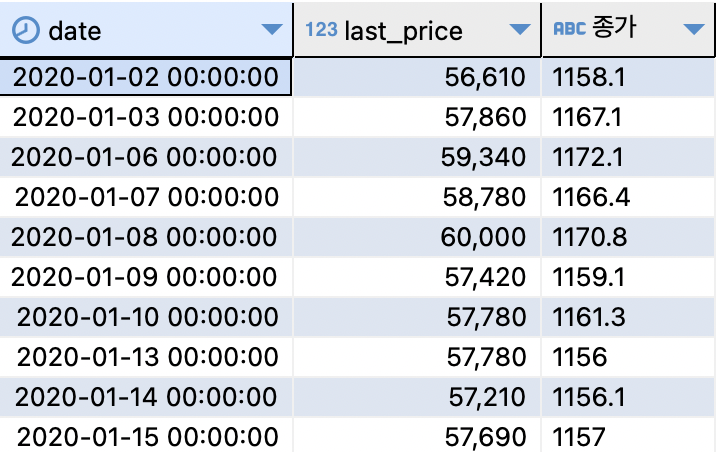Select the 2020-01-02 date cell
Image resolution: width=716 pixels, height=452 pixels.
[146, 77]
